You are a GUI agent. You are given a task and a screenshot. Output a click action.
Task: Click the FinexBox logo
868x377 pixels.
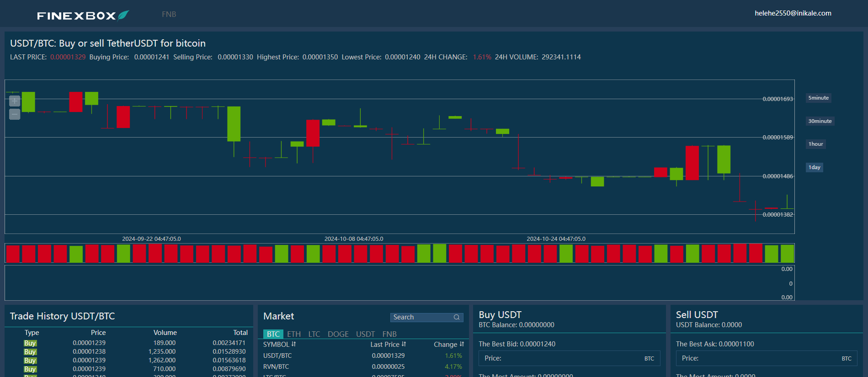(x=83, y=16)
